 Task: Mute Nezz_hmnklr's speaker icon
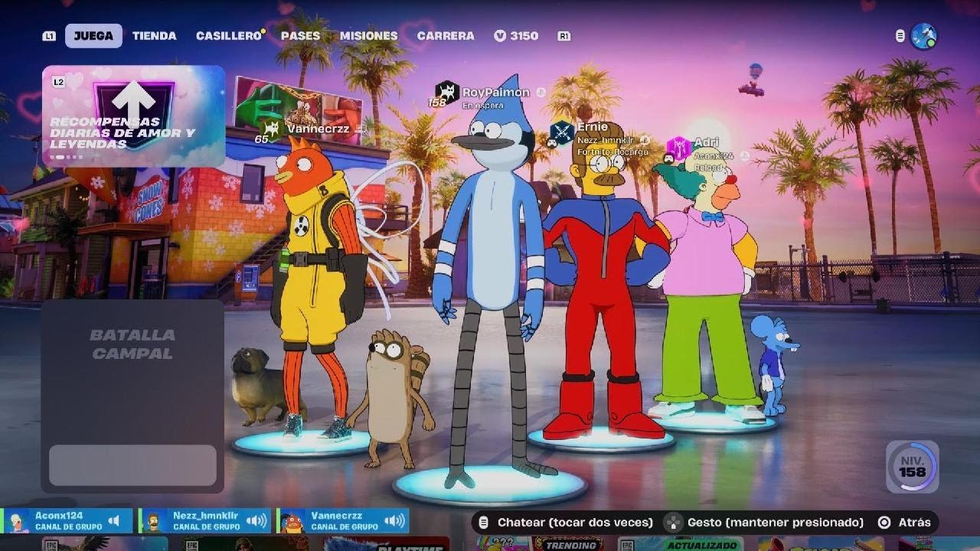[x=256, y=521]
